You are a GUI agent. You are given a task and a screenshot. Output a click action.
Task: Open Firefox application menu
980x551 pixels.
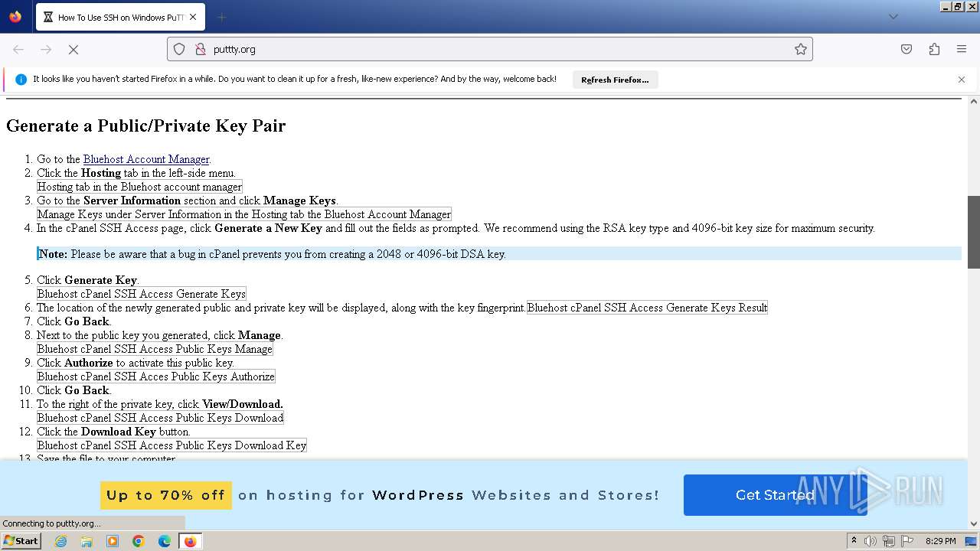[x=962, y=49]
